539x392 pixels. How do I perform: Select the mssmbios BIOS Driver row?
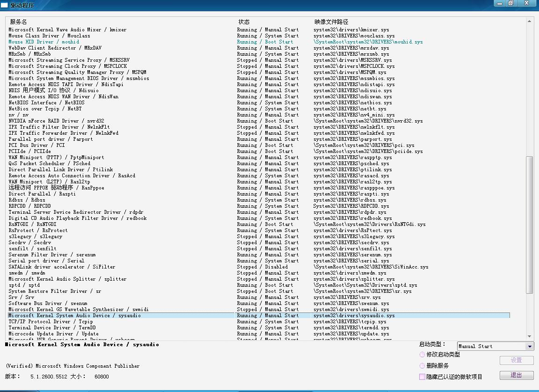click(x=259, y=78)
